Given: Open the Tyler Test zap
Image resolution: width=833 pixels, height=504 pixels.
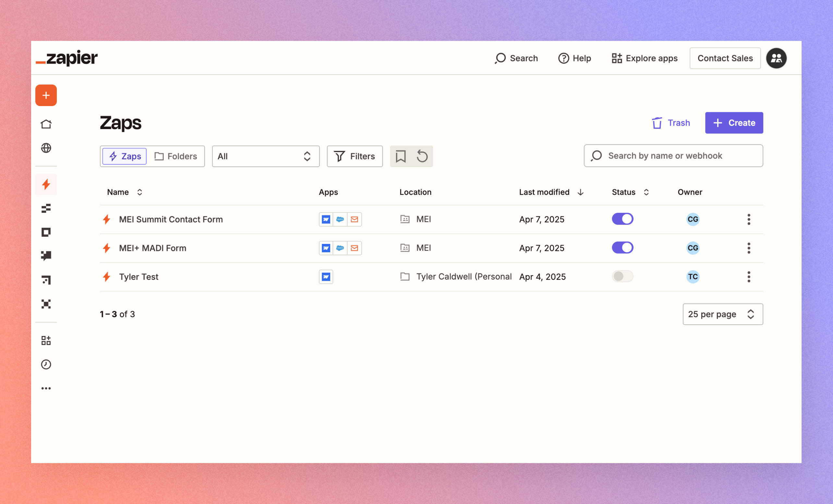Looking at the screenshot, I should [x=139, y=277].
